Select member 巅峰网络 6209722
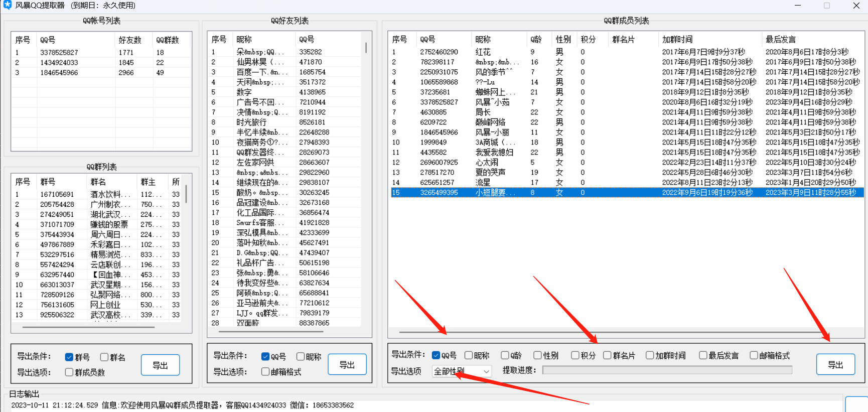This screenshot has height=412, width=868. pyautogui.click(x=627, y=122)
